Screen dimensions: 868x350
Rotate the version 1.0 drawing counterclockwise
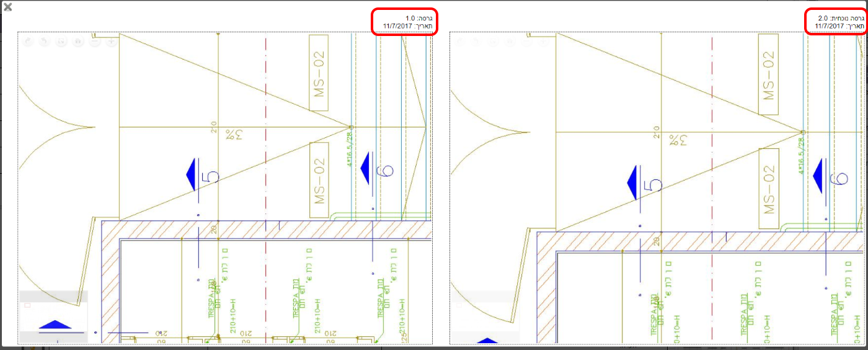click(44, 42)
